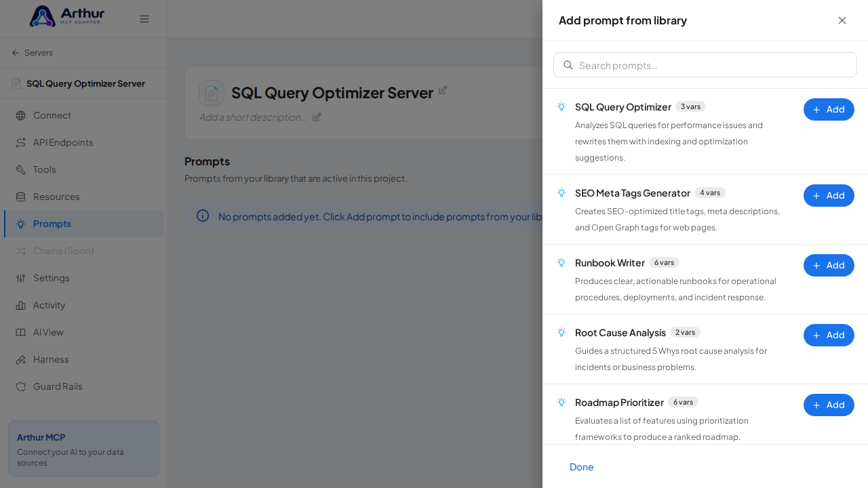Click the Tools wrench icon
Screen dimensions: 868x488
(21, 169)
